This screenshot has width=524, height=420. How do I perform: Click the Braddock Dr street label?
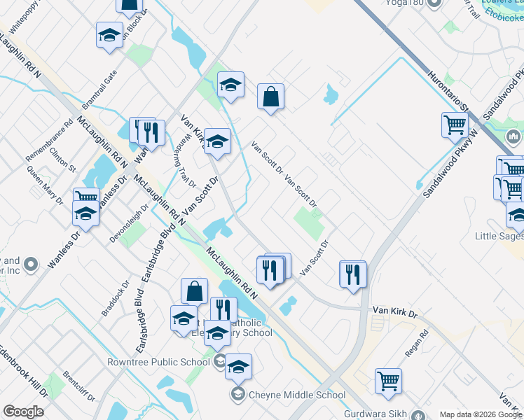click(116, 298)
